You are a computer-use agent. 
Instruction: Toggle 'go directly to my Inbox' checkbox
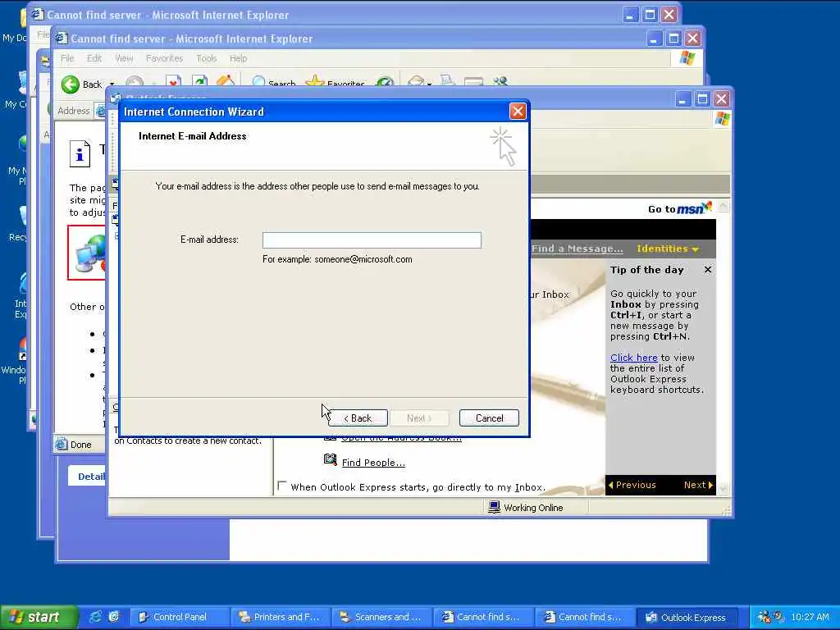pyautogui.click(x=282, y=486)
